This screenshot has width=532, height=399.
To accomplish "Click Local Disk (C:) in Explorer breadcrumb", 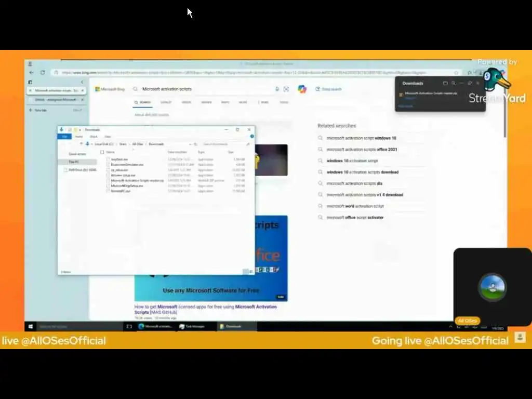I will [x=104, y=144].
